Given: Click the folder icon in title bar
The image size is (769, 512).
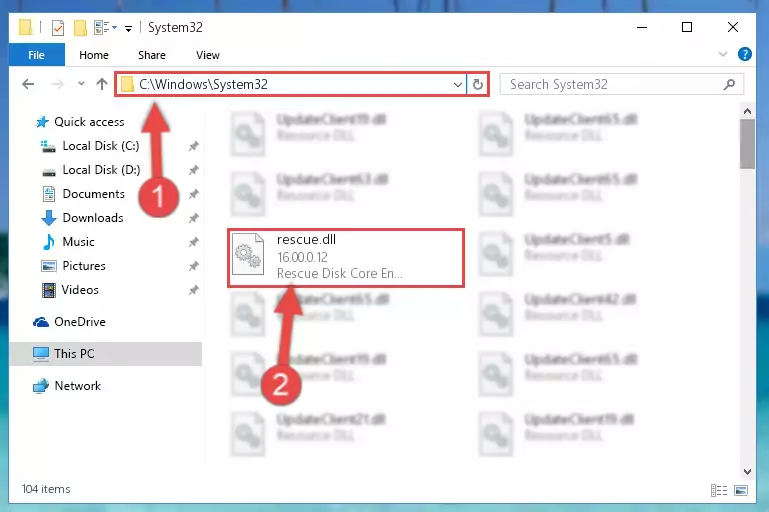Looking at the screenshot, I should tap(26, 27).
